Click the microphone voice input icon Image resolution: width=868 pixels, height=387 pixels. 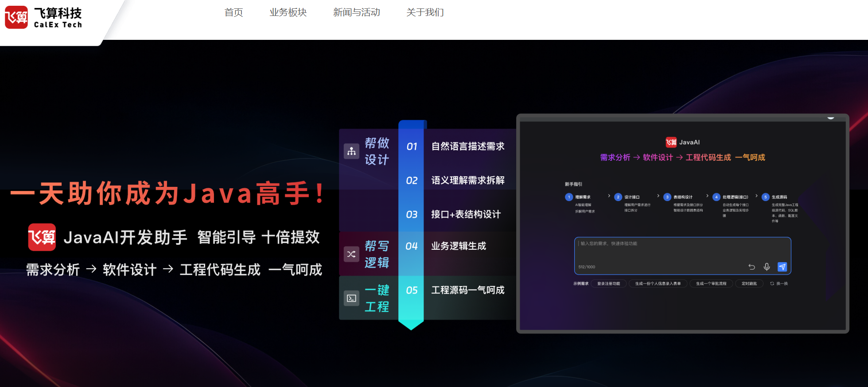tap(767, 267)
